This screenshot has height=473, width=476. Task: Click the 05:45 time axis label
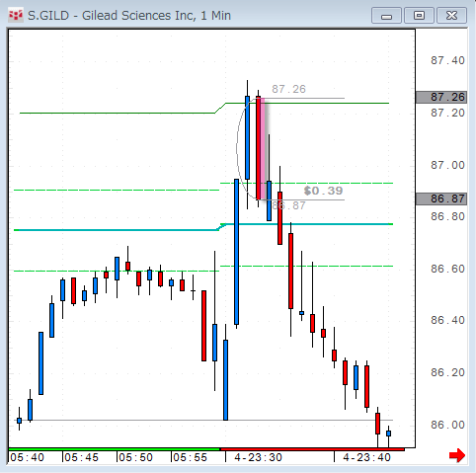coord(81,457)
